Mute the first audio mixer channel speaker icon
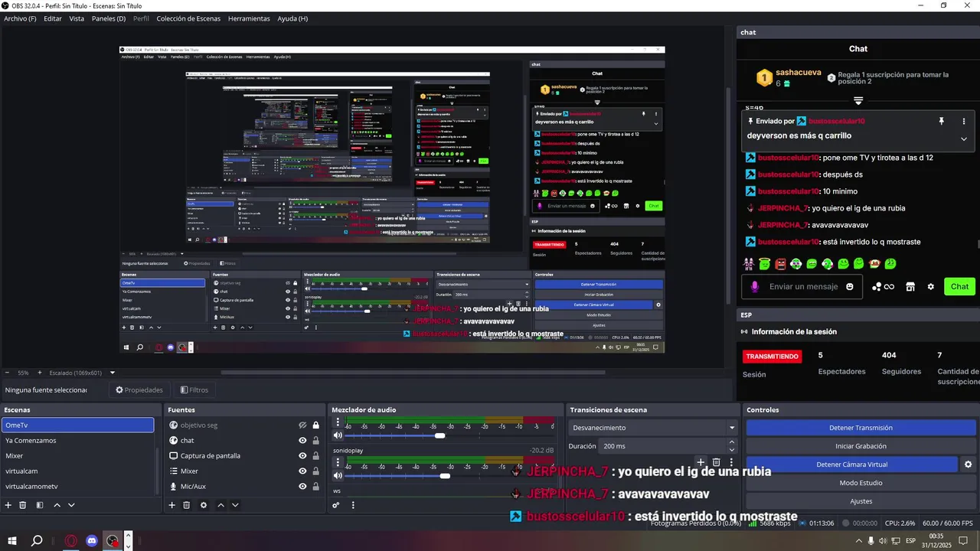 (338, 435)
